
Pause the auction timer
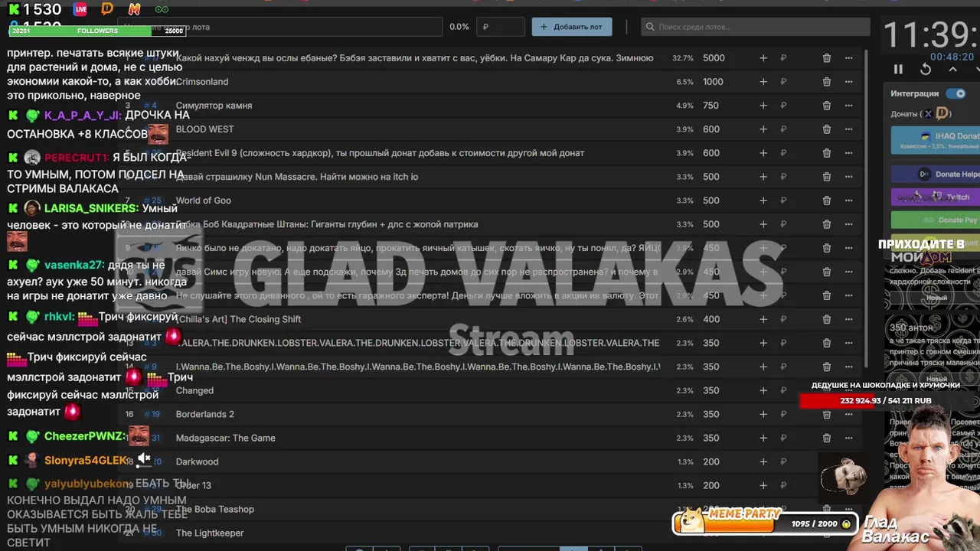click(898, 69)
